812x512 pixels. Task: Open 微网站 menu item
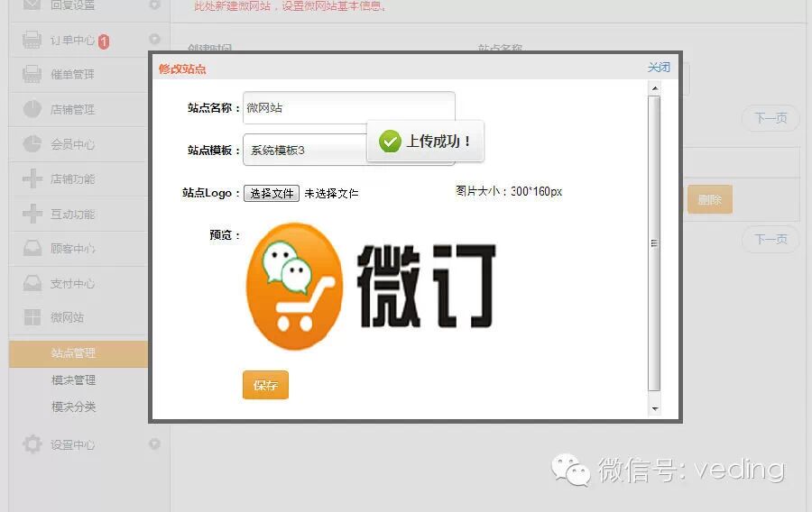[x=67, y=317]
